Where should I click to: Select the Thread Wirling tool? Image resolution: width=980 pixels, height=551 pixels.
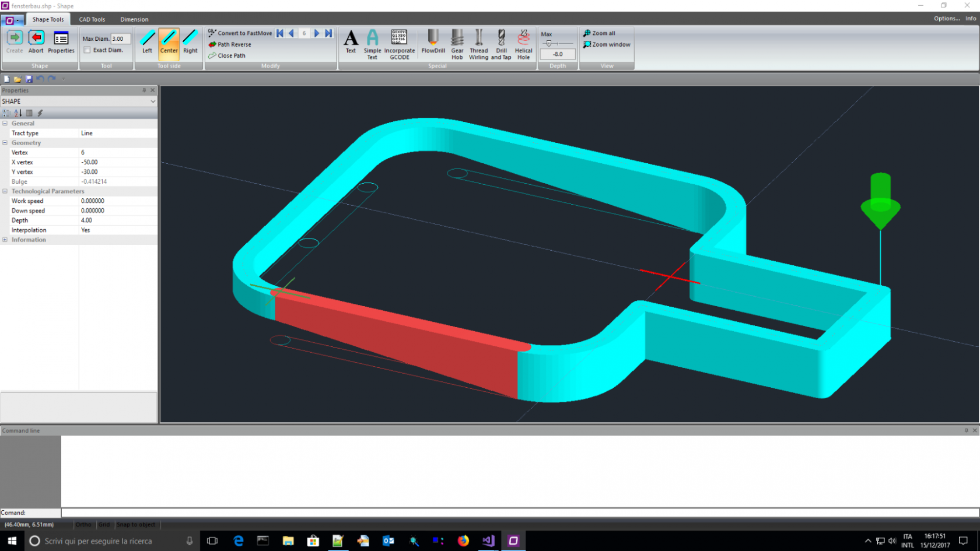[478, 44]
